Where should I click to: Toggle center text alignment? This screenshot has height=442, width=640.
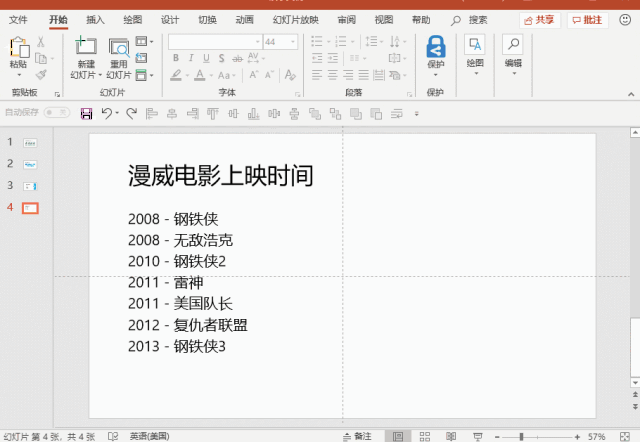[333, 75]
